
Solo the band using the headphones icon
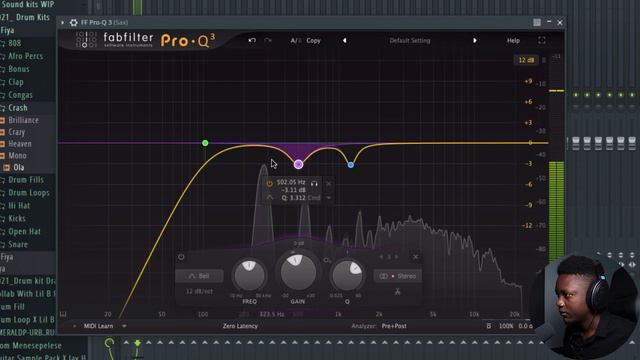coord(314,183)
